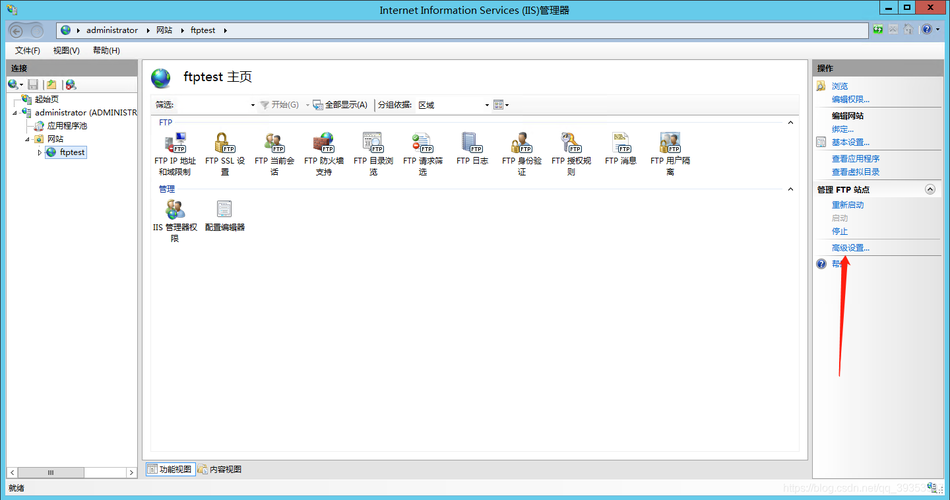Open FTP 请求筛选 feature

[423, 154]
